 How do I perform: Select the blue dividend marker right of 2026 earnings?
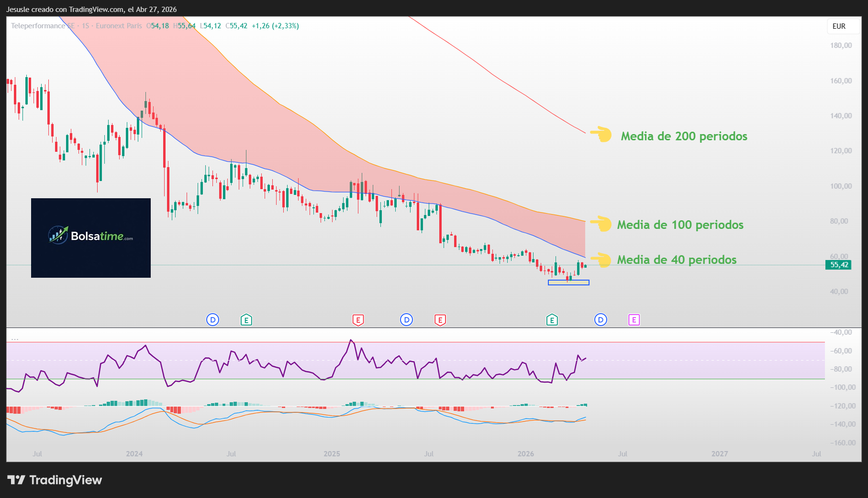click(x=601, y=319)
